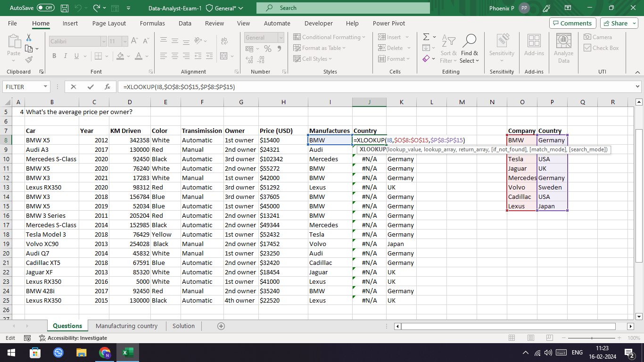The height and width of the screenshot is (362, 644).
Task: Open the Formulas ribbon tab
Action: [152, 23]
